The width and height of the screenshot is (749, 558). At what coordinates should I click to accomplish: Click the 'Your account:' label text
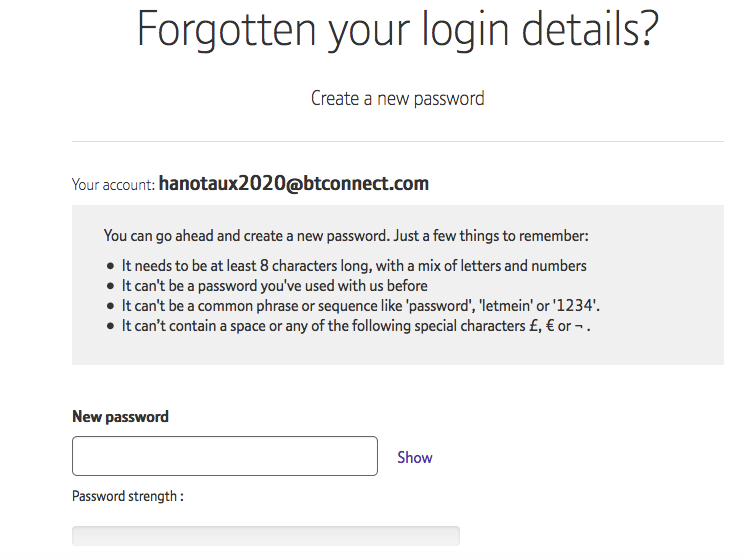[113, 184]
